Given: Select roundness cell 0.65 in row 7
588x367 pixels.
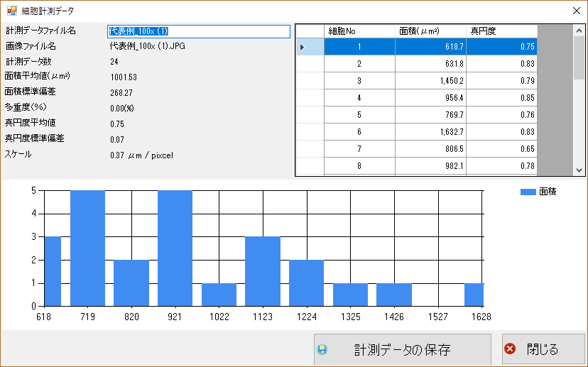Looking at the screenshot, I should pyautogui.click(x=501, y=149).
